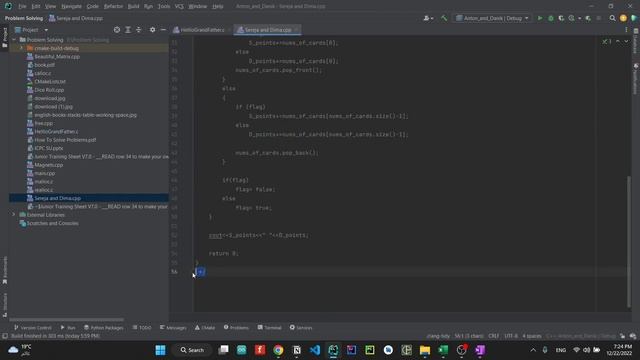Start debugging with the bug icon

pyautogui.click(x=551, y=18)
